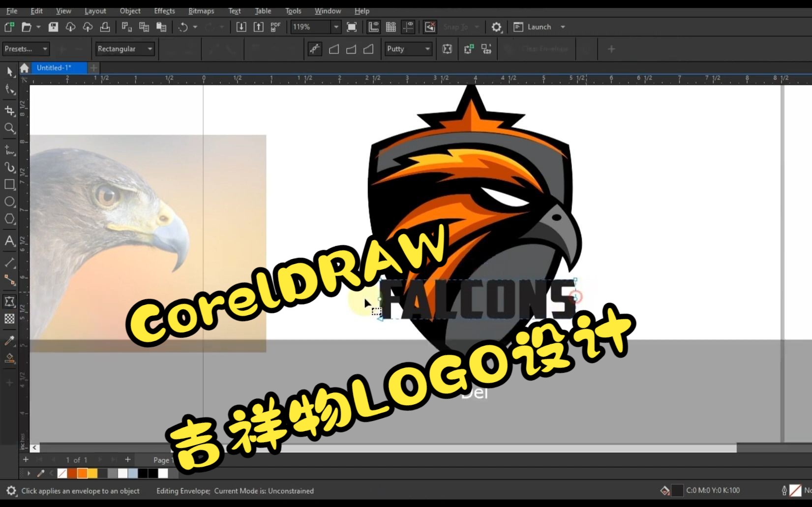This screenshot has height=507, width=812.
Task: Open the Effects menu
Action: (164, 11)
